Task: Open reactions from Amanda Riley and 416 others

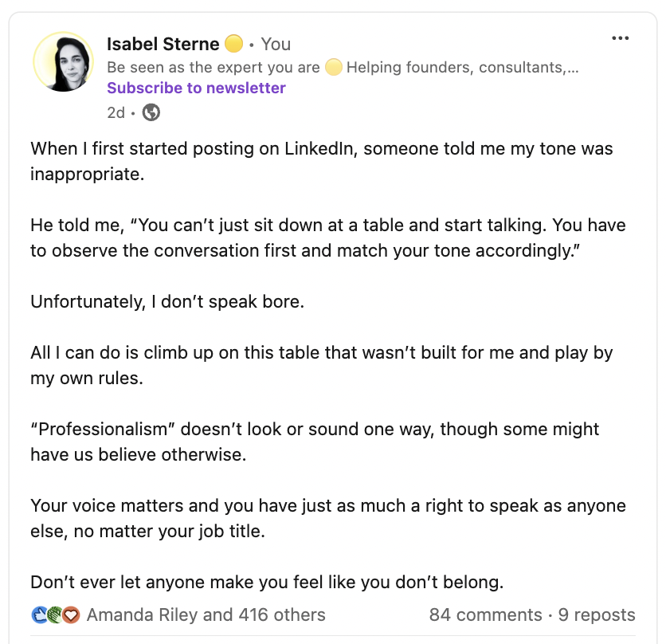Action: click(x=206, y=615)
